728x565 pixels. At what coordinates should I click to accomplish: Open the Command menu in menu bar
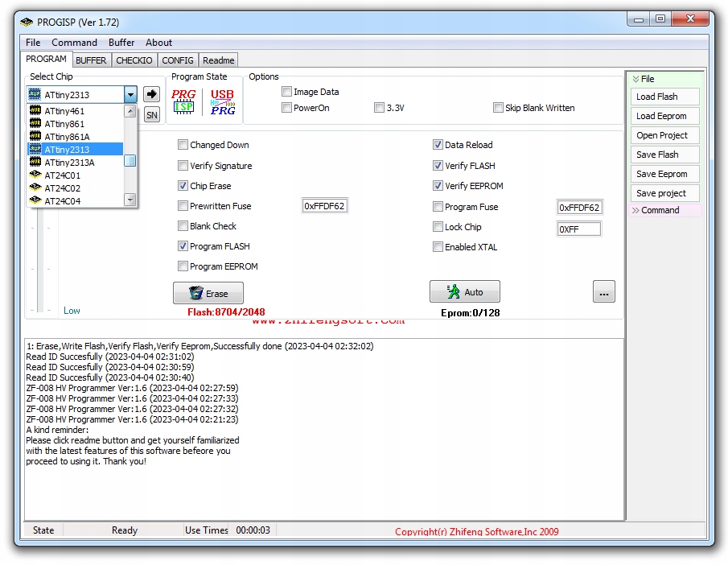[x=74, y=43]
